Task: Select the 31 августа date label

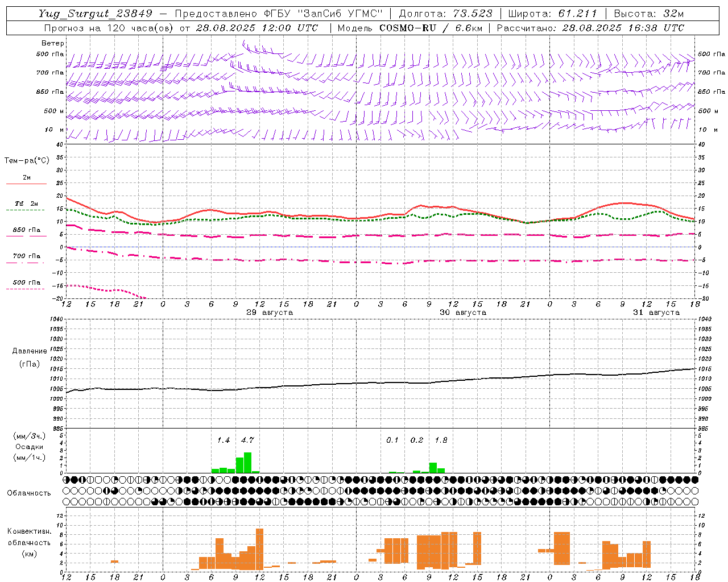Action: pos(656,313)
